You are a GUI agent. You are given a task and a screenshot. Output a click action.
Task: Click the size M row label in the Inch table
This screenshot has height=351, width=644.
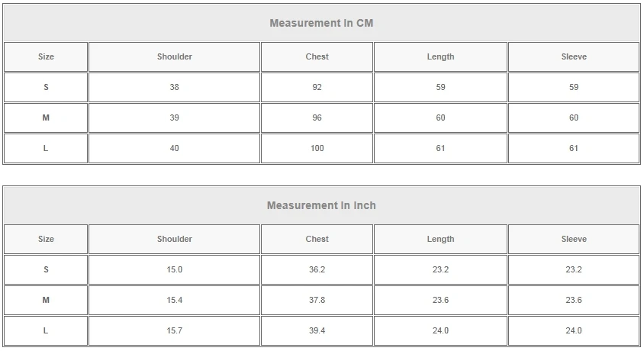(46, 300)
